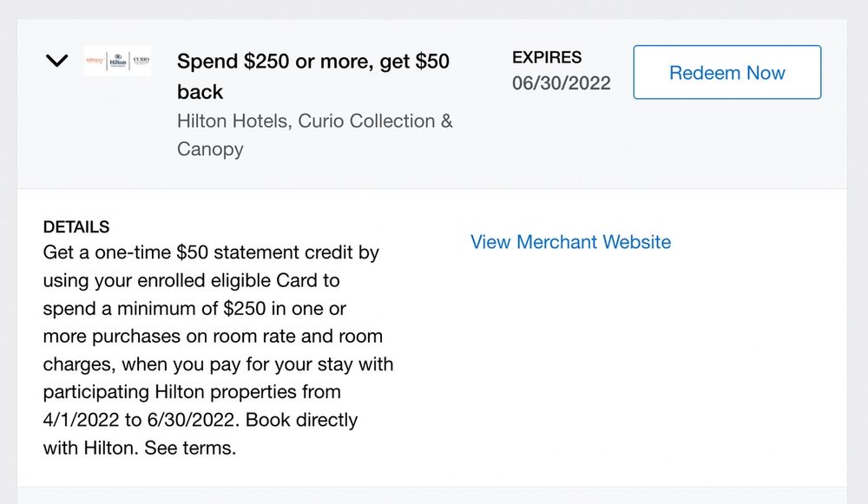Image resolution: width=868 pixels, height=504 pixels.
Task: Click the Curio Collection logo
Action: 141,62
